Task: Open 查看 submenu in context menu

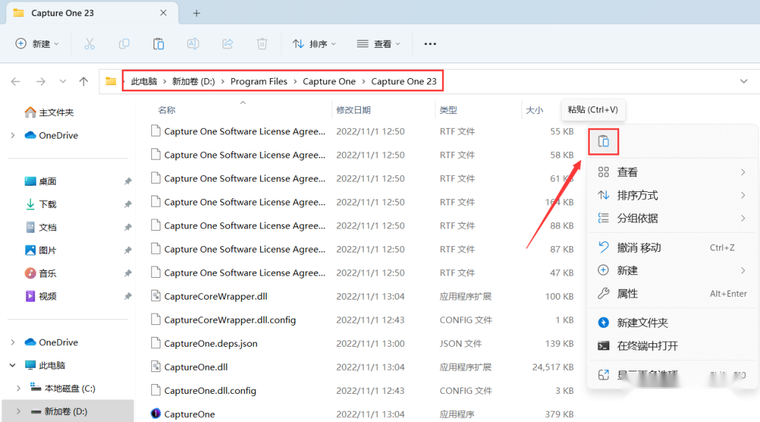Action: coord(672,172)
